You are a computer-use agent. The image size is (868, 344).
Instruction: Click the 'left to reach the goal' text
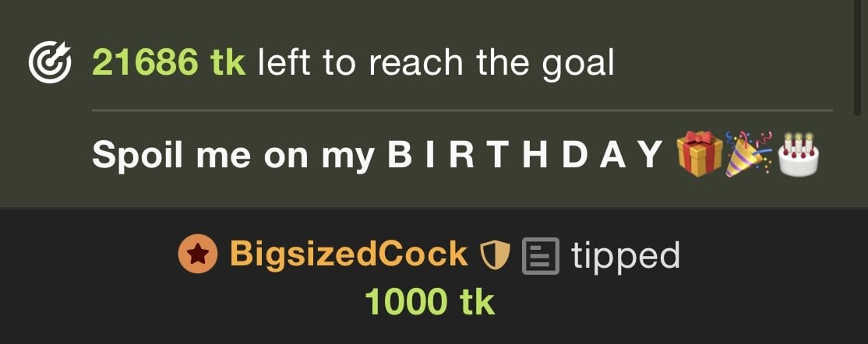436,63
